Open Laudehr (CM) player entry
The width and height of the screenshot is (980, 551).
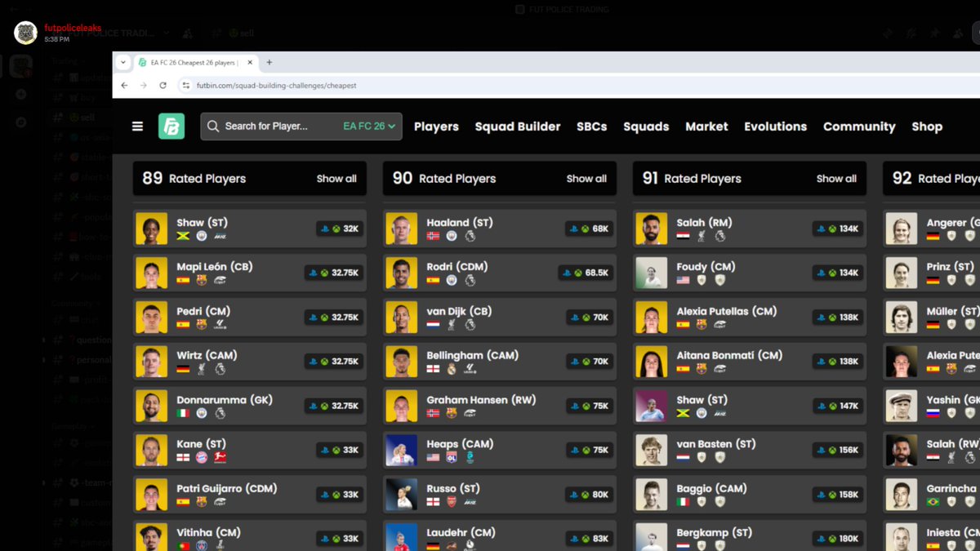(x=499, y=535)
